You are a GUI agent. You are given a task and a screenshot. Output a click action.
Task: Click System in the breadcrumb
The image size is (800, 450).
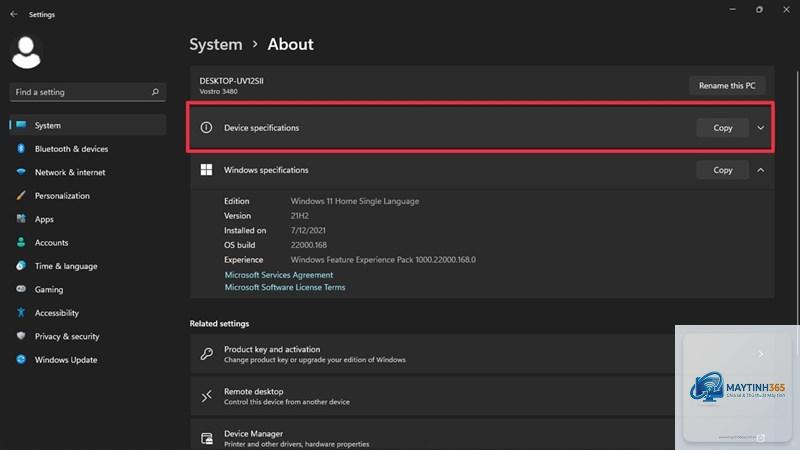pos(216,44)
